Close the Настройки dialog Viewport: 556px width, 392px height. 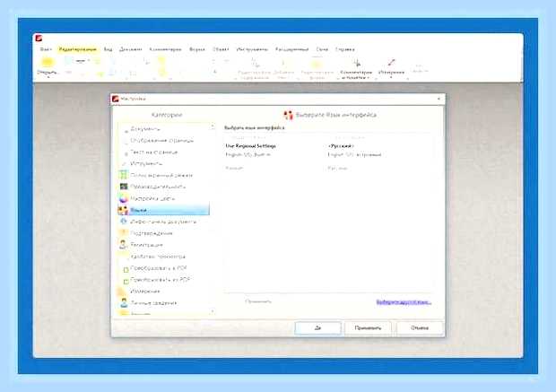click(x=439, y=99)
